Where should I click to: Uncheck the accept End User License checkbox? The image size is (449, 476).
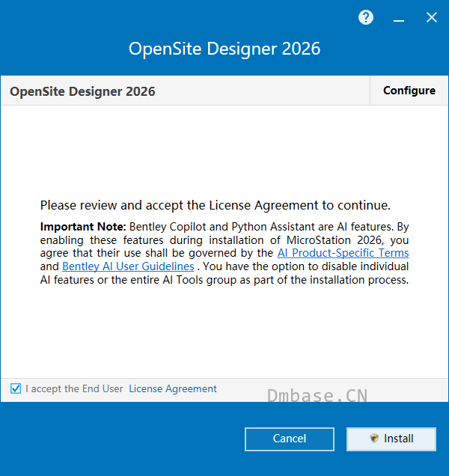tap(16, 388)
